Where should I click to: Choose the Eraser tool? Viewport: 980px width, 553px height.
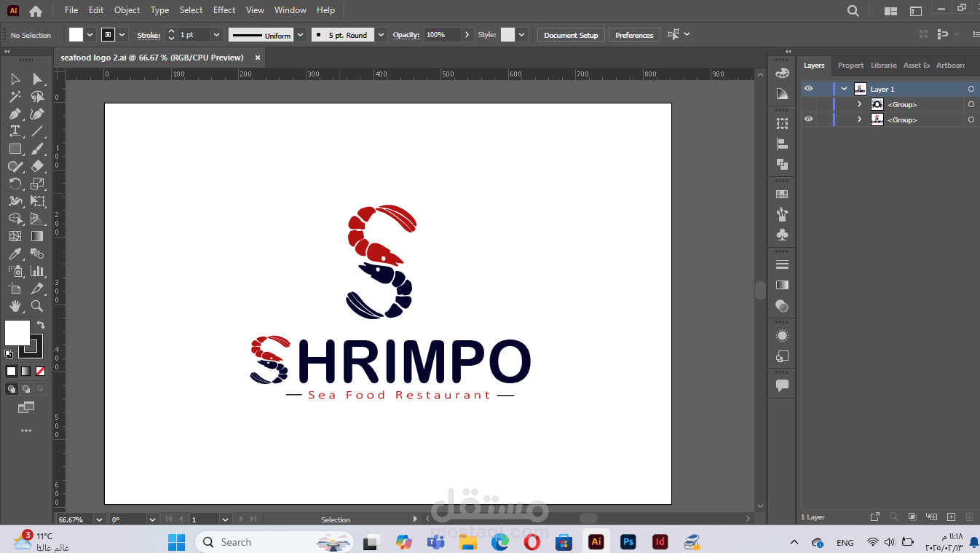point(38,166)
